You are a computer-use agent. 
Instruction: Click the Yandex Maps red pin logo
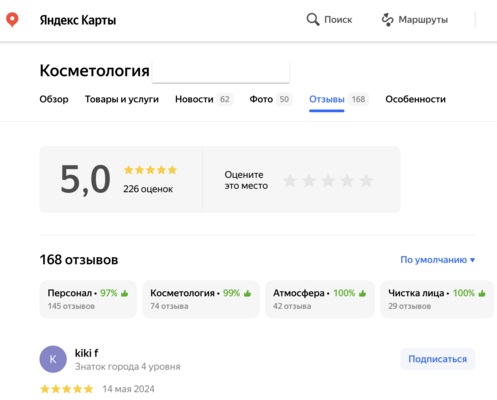[x=12, y=20]
